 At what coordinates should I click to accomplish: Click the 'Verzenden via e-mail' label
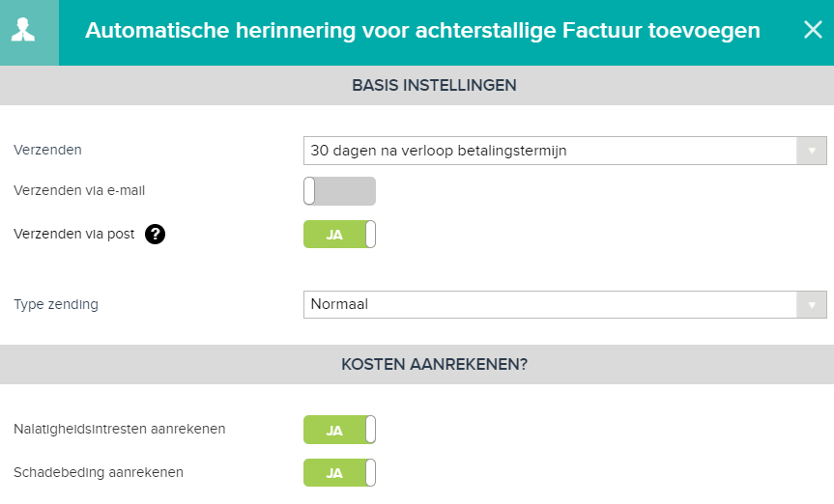pos(79,190)
